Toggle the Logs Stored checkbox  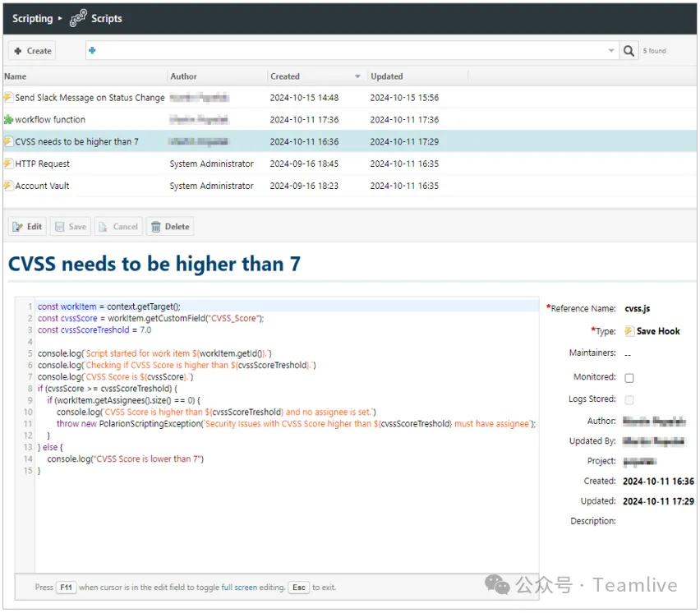click(x=629, y=399)
